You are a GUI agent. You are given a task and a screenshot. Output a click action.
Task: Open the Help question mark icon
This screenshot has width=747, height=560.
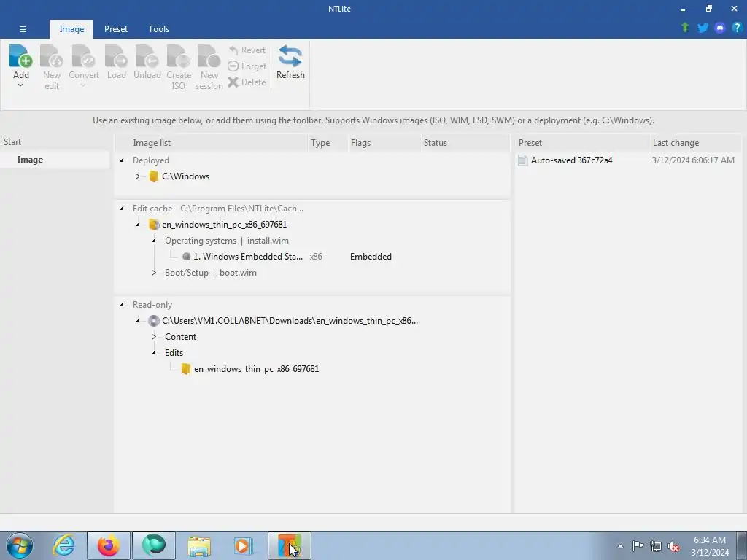[737, 28]
